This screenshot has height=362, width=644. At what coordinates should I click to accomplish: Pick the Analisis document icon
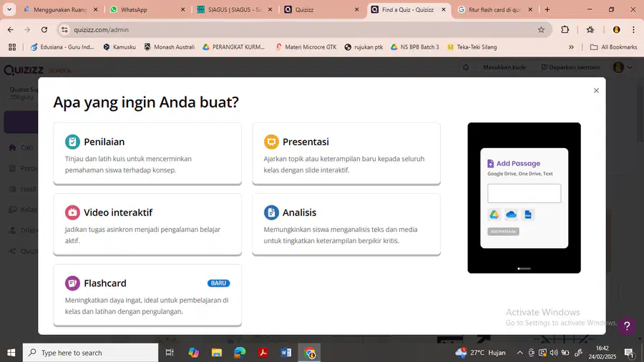271,212
